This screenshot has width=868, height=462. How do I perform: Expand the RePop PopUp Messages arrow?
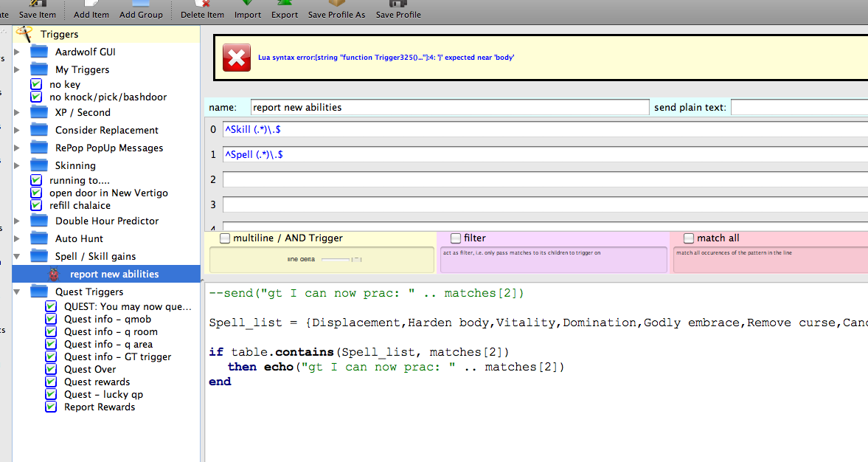[17, 148]
